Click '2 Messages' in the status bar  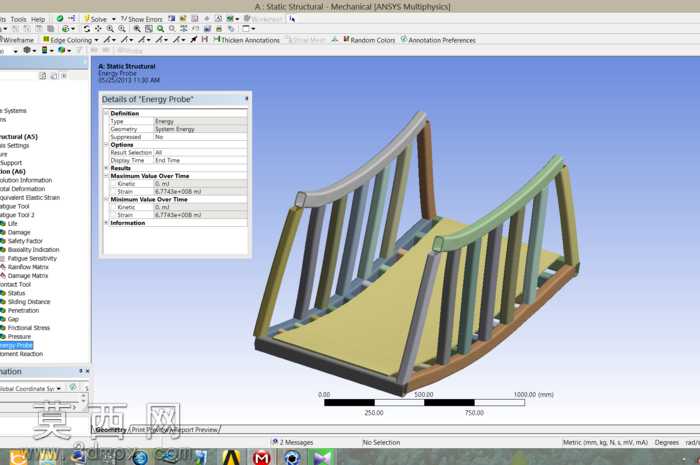[x=296, y=442]
